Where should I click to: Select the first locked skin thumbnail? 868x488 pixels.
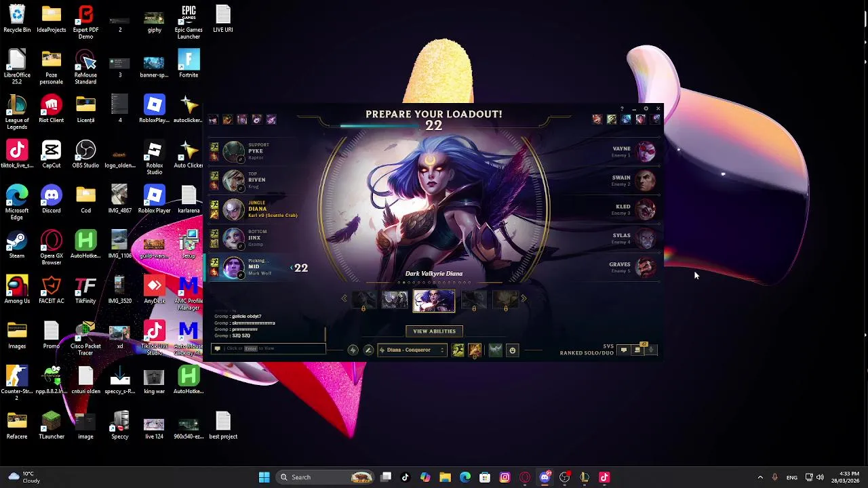coord(363,299)
